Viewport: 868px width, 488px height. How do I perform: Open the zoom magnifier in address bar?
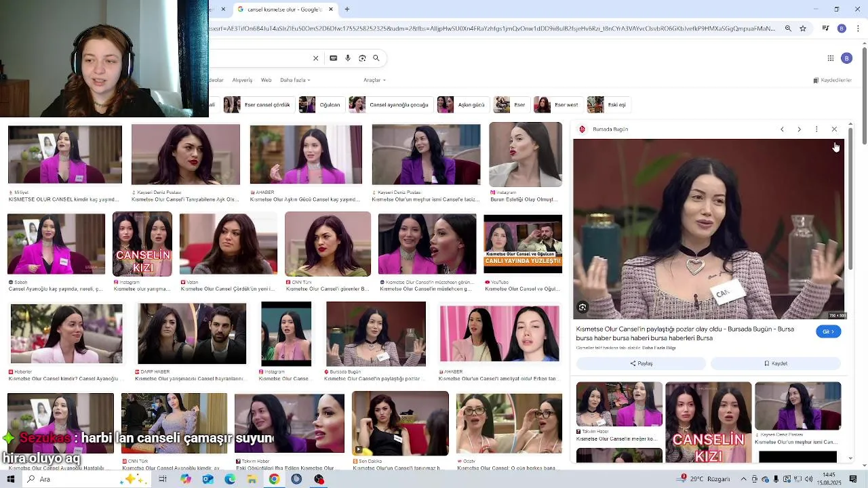pyautogui.click(x=788, y=28)
